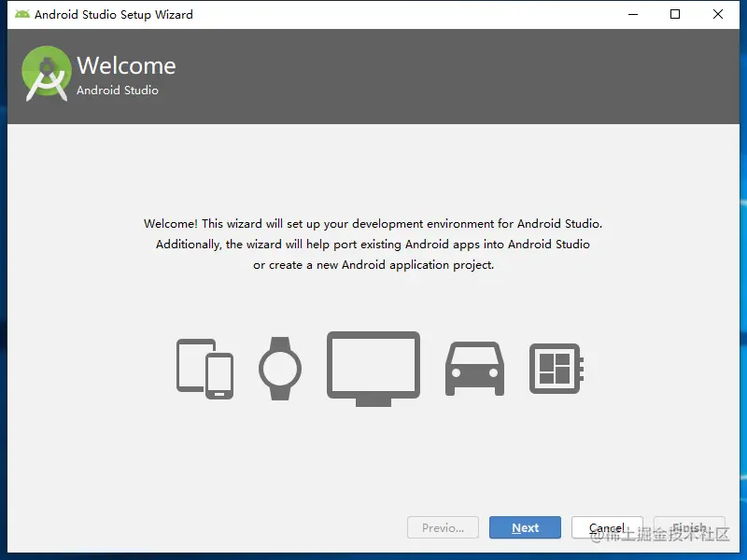Screen dimensions: 747x560
Task: Click the 'Welcome' header heading
Action: pos(126,65)
